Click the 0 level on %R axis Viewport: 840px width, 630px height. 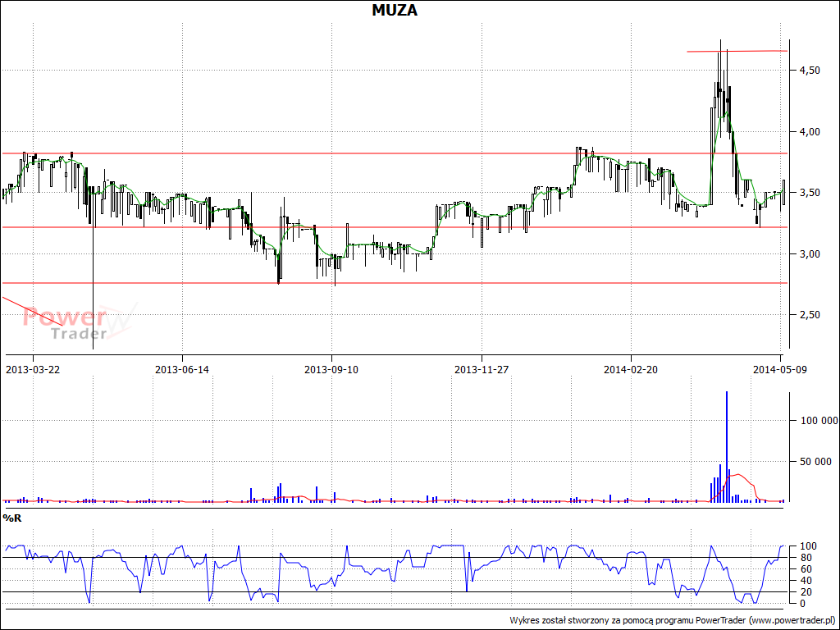802,603
